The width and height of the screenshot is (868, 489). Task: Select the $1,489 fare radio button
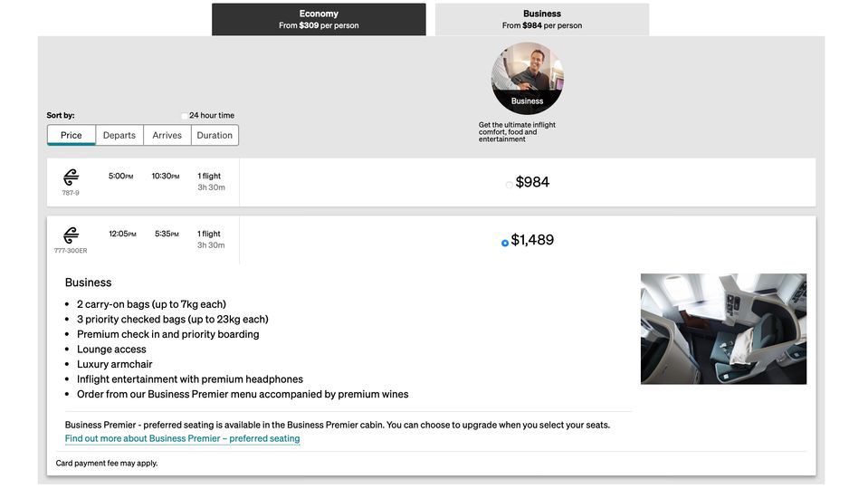click(505, 243)
